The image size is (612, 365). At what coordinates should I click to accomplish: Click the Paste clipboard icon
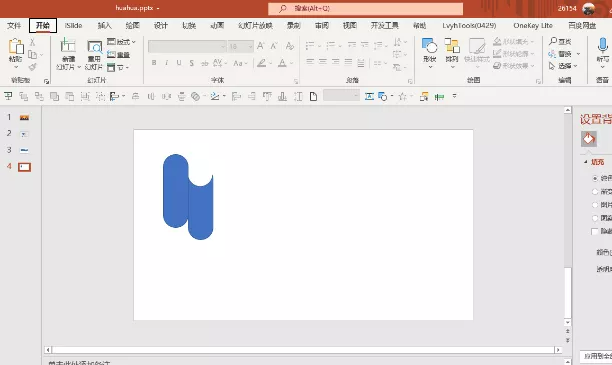tap(16, 46)
